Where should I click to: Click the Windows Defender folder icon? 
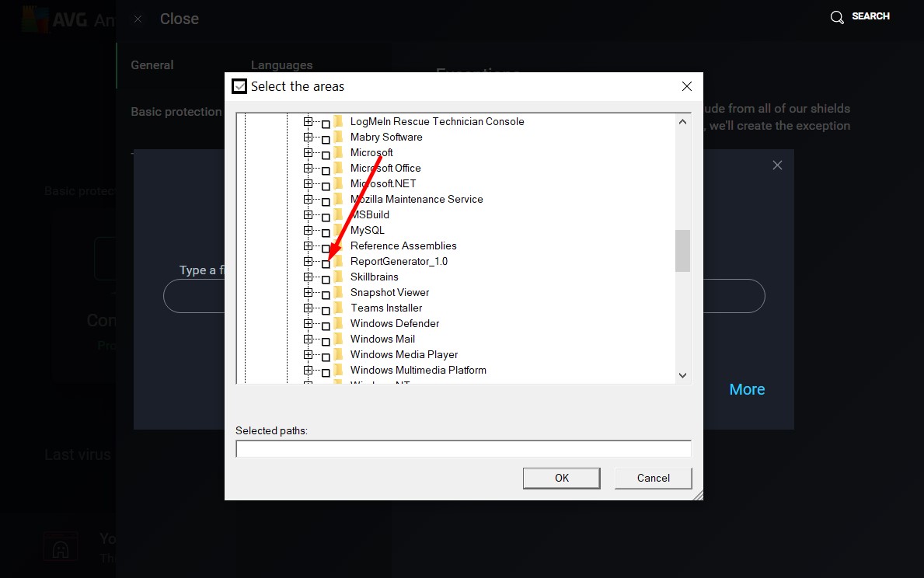click(x=338, y=323)
